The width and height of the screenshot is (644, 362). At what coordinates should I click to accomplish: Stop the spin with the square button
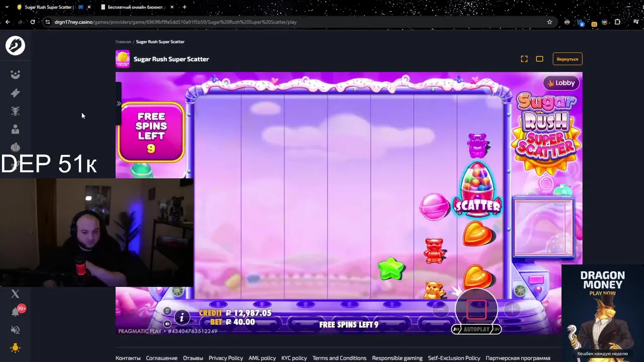click(476, 310)
